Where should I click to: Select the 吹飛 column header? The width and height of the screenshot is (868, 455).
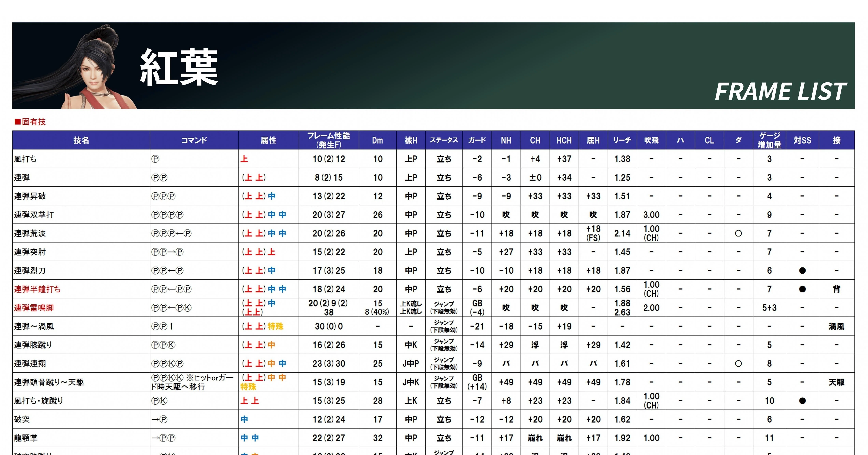coord(651,140)
